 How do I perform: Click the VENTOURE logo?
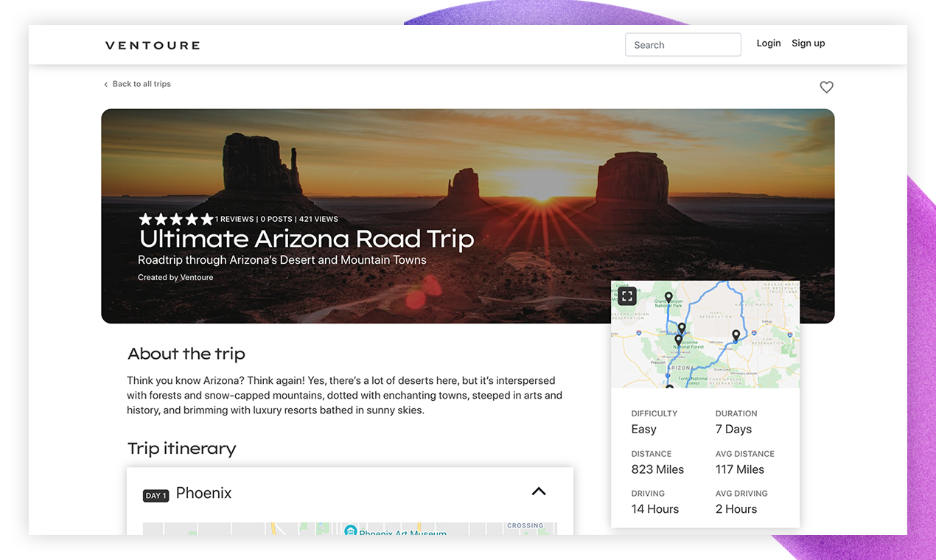[x=153, y=46]
